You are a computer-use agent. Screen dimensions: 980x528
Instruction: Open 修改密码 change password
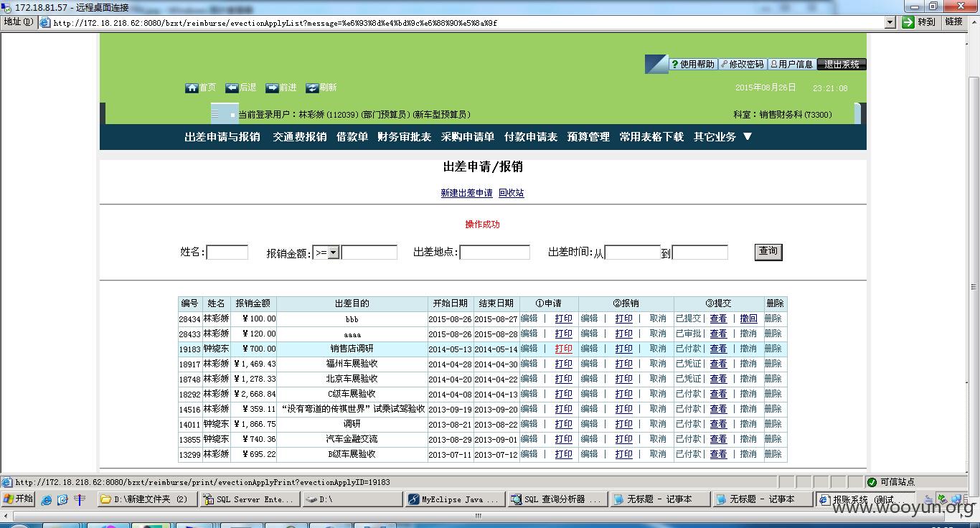[x=743, y=64]
